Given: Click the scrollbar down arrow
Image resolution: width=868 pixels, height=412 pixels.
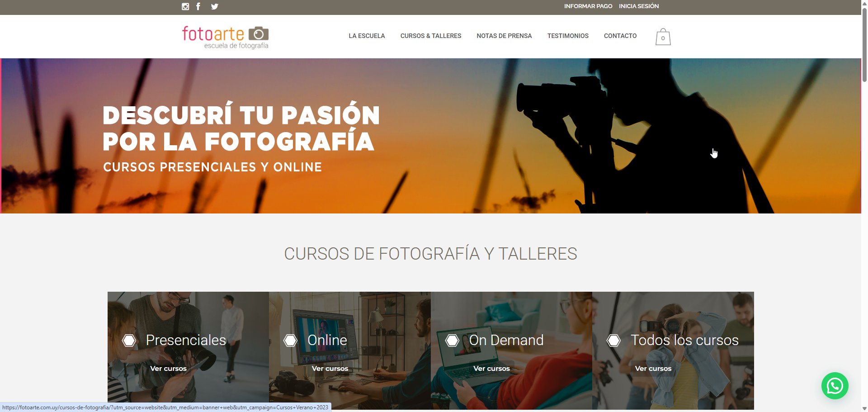Looking at the screenshot, I should tap(864, 408).
